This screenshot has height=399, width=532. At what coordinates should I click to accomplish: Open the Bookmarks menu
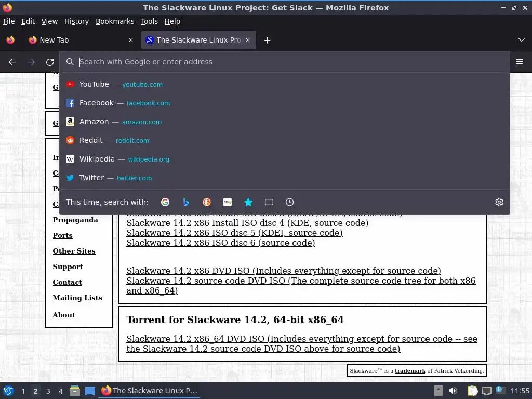click(x=115, y=21)
